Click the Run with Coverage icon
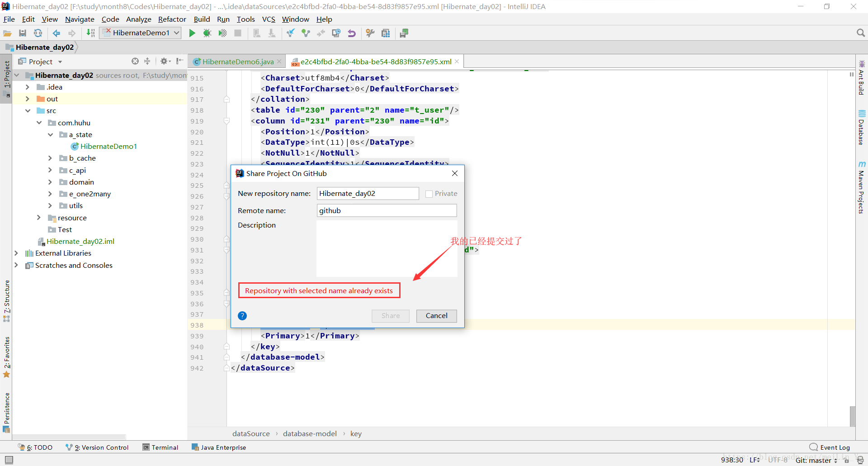The height and width of the screenshot is (466, 868). [x=222, y=33]
